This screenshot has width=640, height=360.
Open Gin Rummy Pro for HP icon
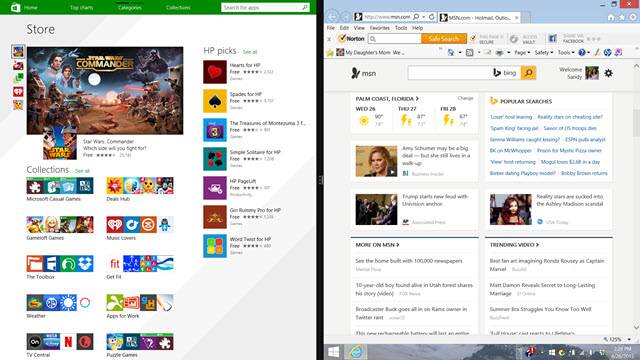(215, 217)
